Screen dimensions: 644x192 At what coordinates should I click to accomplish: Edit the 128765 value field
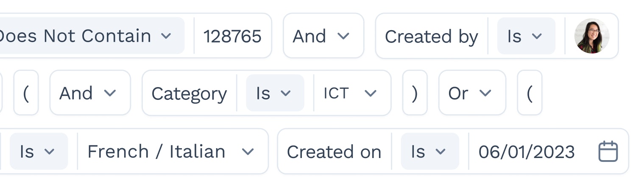tap(232, 36)
